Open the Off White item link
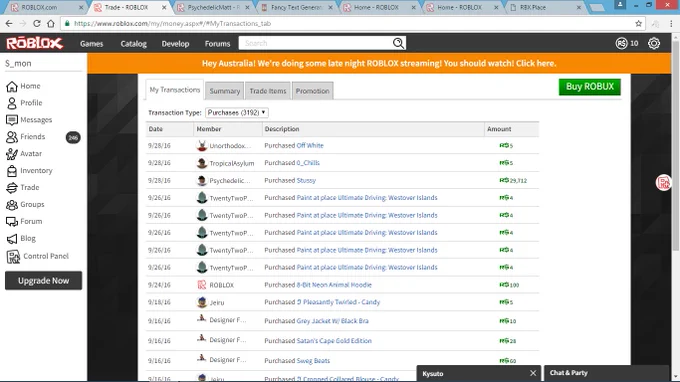Viewport: 680px width, 382px height. pos(310,145)
